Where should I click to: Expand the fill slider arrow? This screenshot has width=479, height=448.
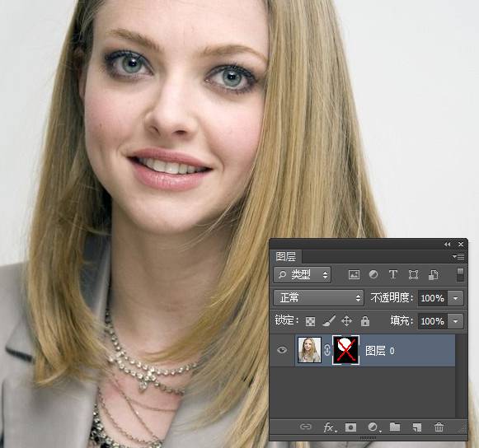coord(455,321)
